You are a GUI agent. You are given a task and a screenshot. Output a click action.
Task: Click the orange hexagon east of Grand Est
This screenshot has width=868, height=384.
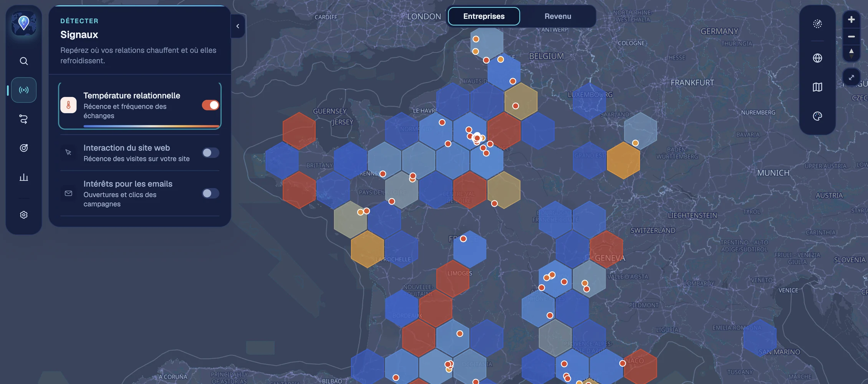click(623, 160)
